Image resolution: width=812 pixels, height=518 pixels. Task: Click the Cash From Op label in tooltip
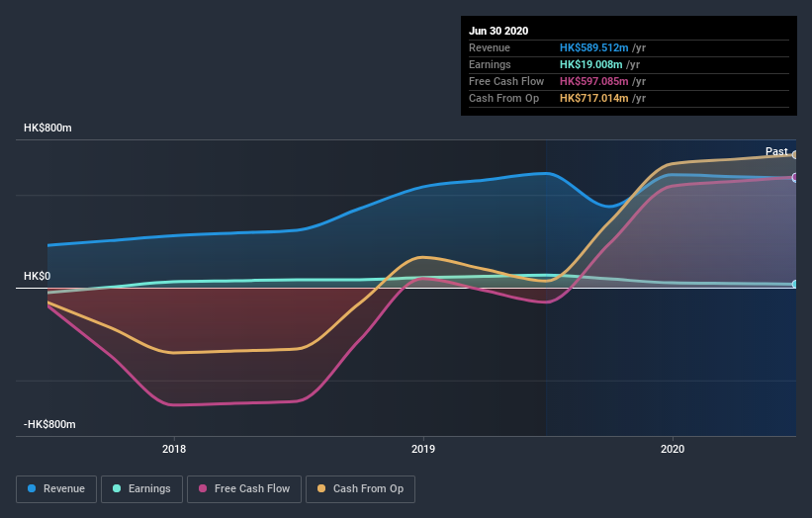[503, 98]
